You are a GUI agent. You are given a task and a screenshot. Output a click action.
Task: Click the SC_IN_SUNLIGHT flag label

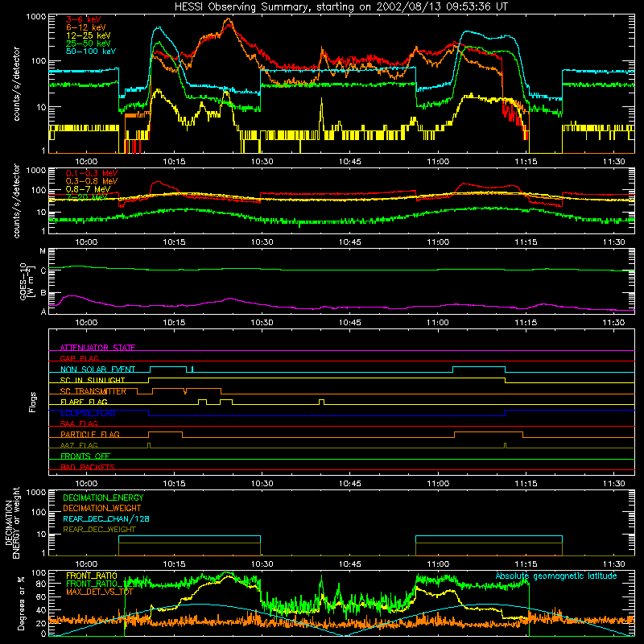(93, 380)
